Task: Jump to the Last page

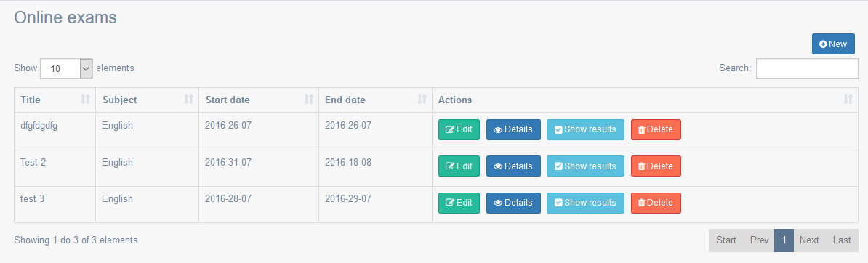Action: pos(842,240)
